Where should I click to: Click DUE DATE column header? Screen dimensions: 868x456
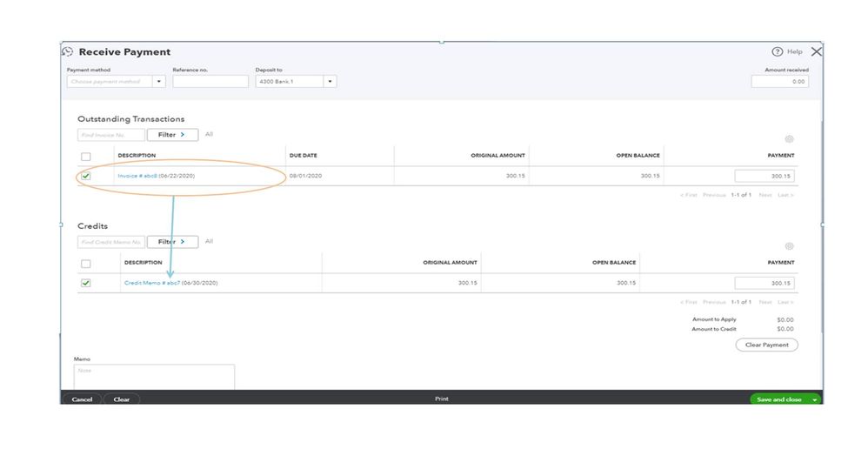click(x=303, y=156)
